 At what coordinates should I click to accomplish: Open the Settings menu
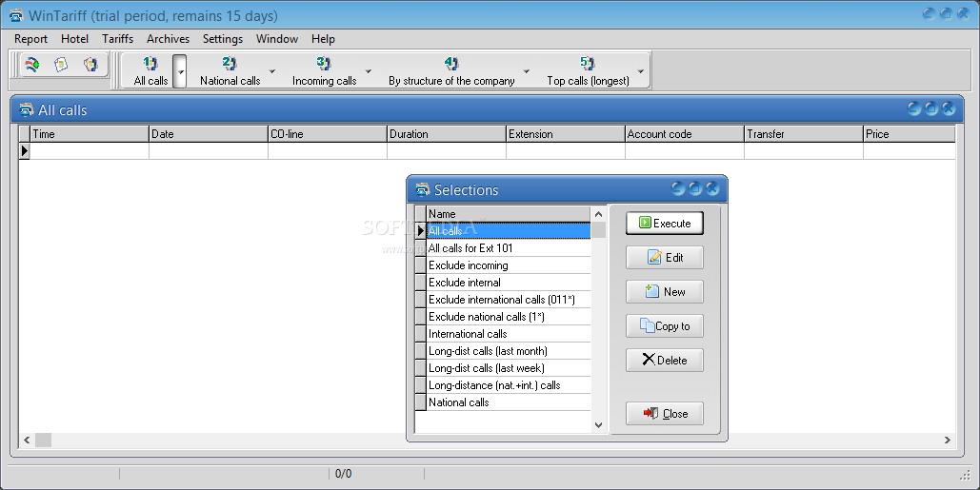[223, 39]
